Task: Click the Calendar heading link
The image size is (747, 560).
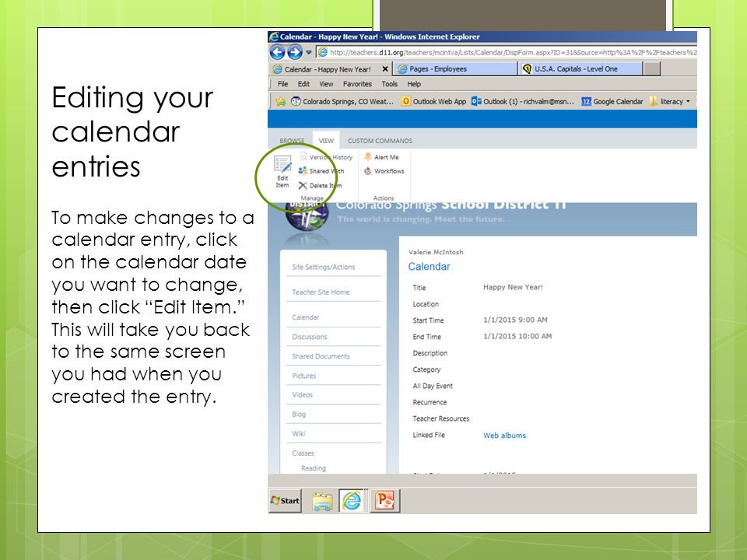Action: (x=429, y=267)
